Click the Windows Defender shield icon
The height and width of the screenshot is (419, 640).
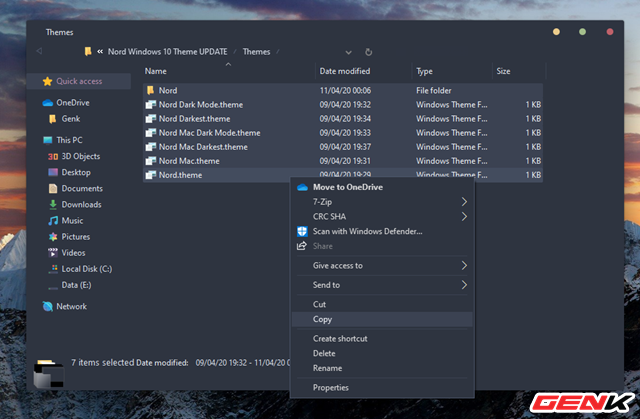coord(302,231)
